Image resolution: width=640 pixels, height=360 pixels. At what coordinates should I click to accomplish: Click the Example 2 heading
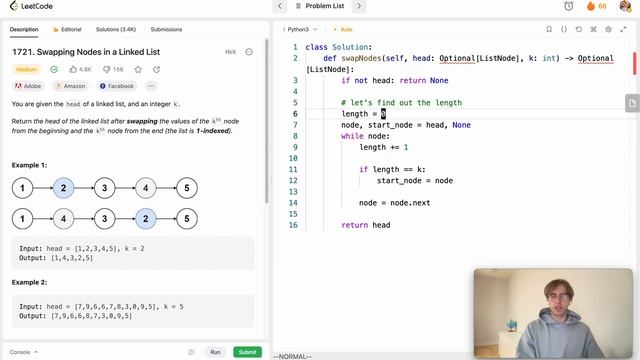click(29, 282)
